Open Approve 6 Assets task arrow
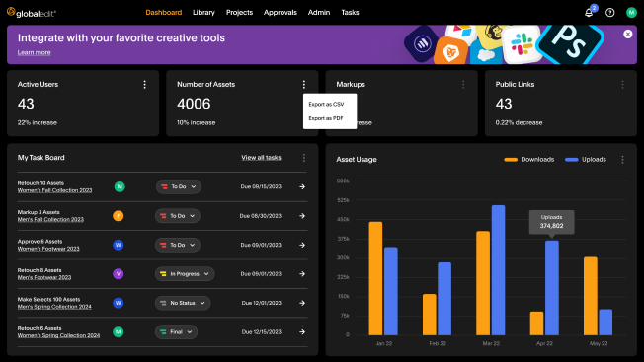This screenshot has width=644, height=362. point(302,246)
